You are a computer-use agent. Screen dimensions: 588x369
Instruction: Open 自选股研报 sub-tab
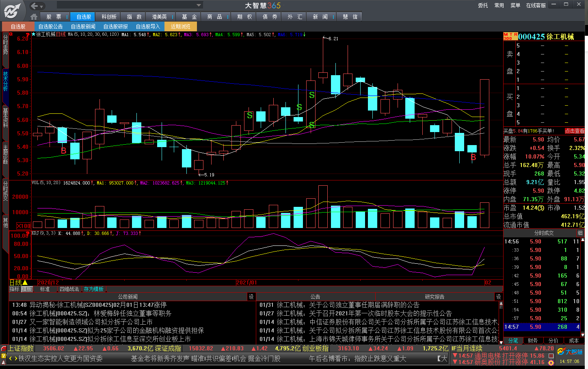(x=116, y=26)
